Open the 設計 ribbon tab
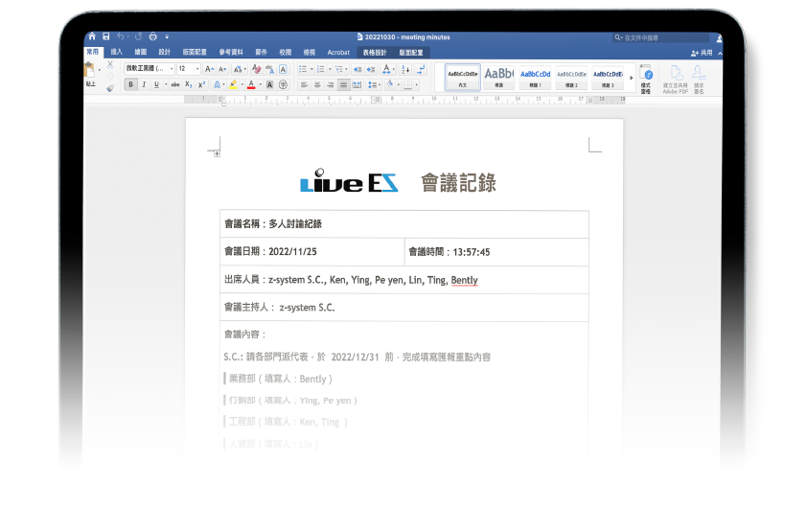 [x=164, y=52]
